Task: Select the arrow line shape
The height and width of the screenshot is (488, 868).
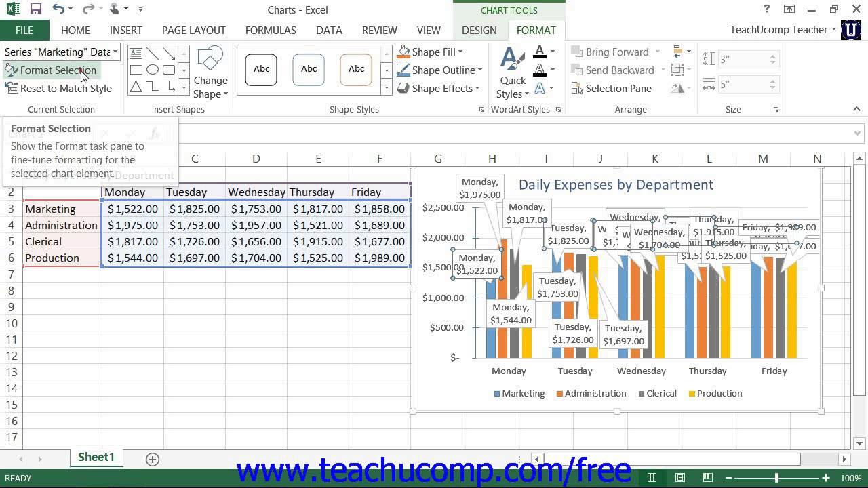Action: pos(169,53)
